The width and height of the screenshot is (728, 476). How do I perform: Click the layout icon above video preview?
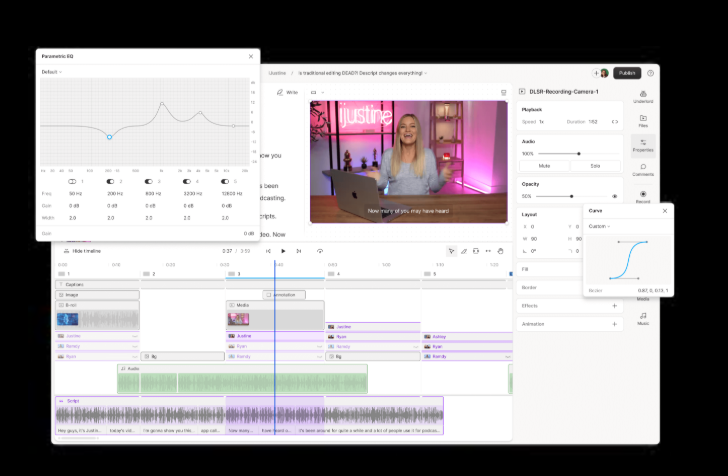point(503,92)
